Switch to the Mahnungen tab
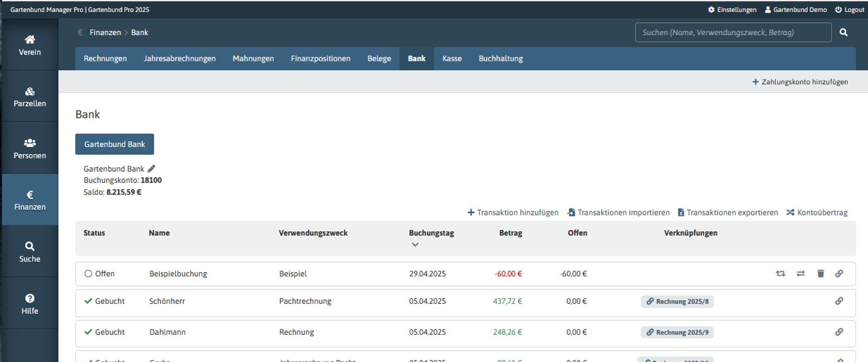 (253, 59)
